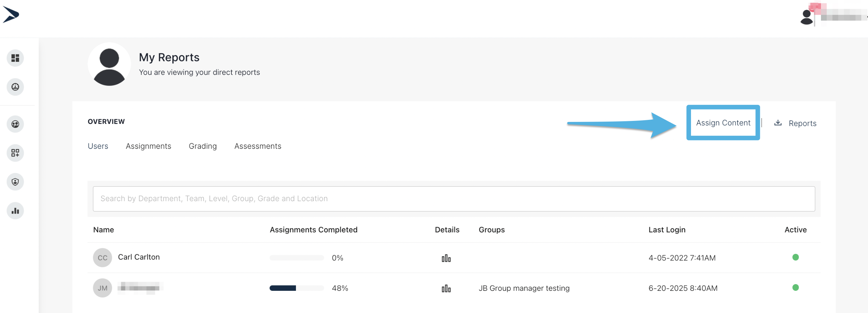Click the steering wheel sidebar icon
The height and width of the screenshot is (313, 868).
15,87
